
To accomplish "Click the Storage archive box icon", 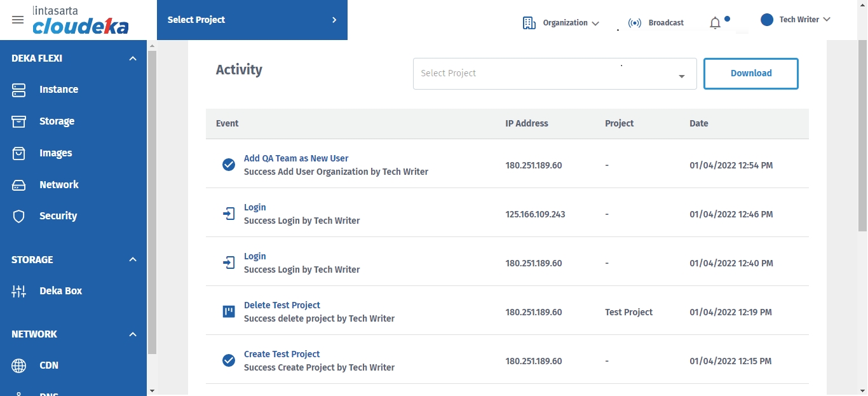I will click(x=19, y=121).
